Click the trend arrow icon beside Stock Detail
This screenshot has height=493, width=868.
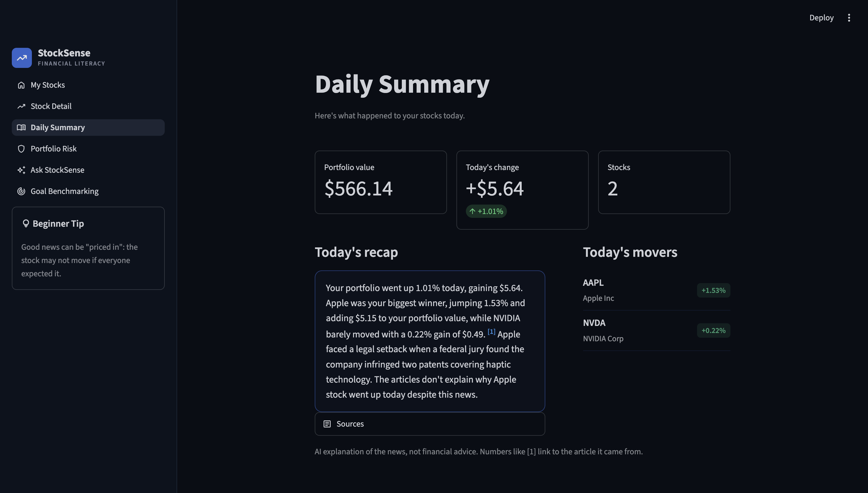21,106
